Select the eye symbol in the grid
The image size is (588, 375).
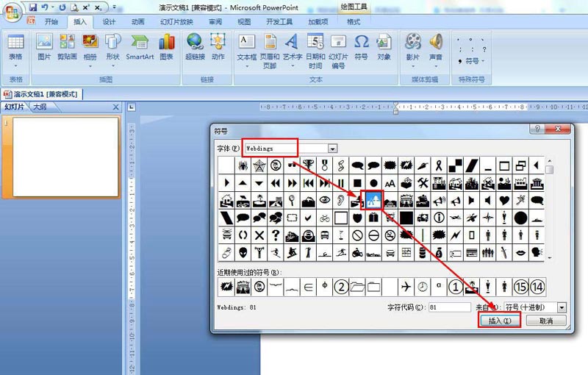point(325,201)
